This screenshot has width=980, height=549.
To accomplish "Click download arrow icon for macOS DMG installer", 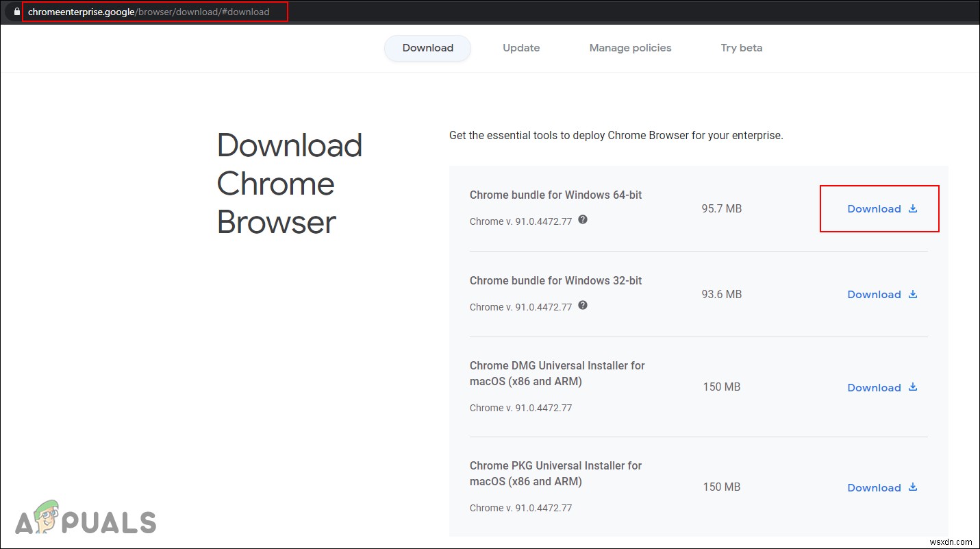I will click(913, 387).
